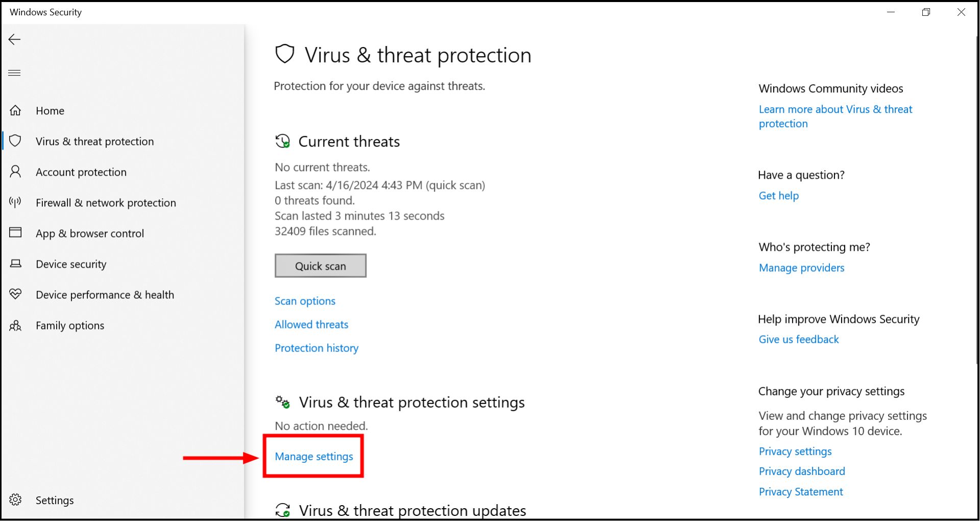Click the Virus & threat protection shield icon
This screenshot has width=980, height=521.
[x=16, y=141]
